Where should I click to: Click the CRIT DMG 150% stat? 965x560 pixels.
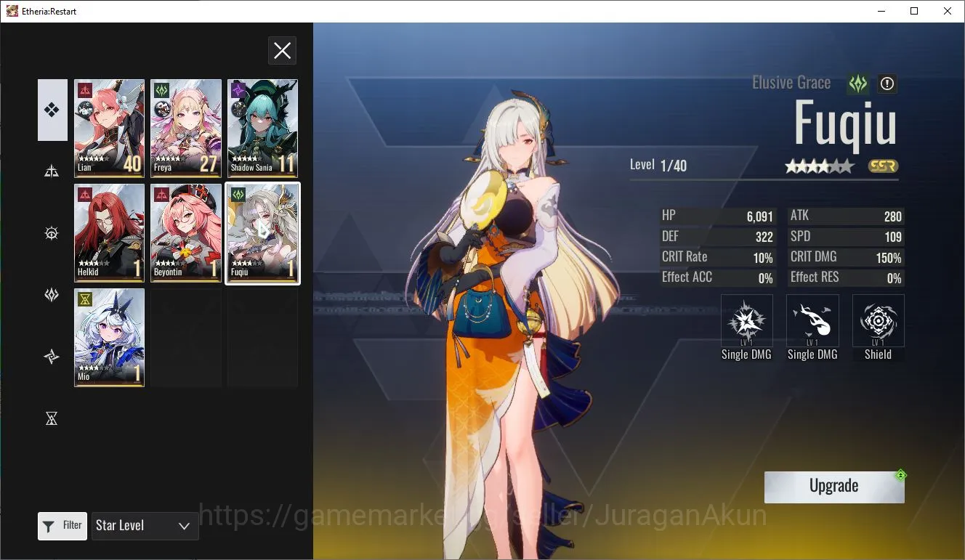[x=847, y=257]
